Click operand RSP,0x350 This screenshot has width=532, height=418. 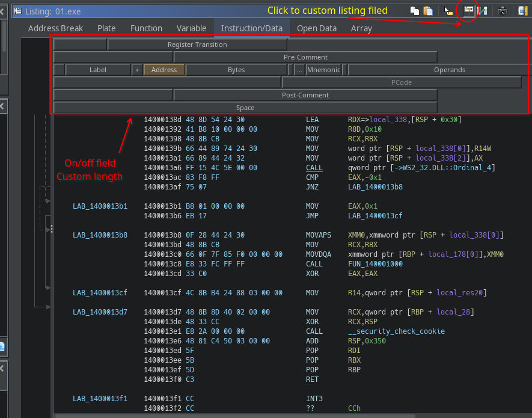point(367,340)
